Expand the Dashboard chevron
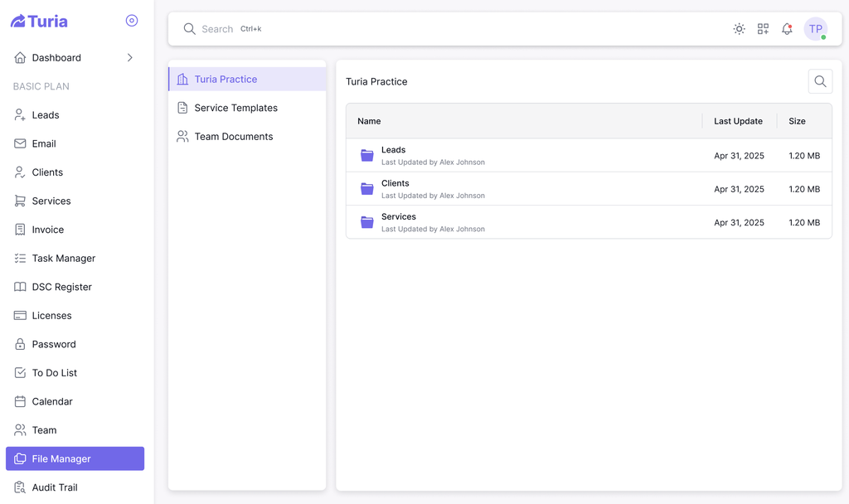Viewport: 849px width, 504px height. click(130, 57)
